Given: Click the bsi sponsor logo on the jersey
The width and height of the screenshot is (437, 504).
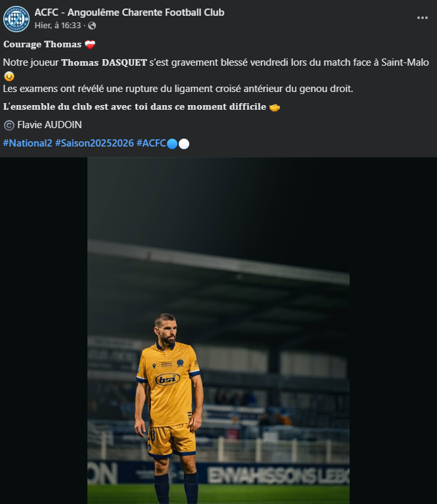Looking at the screenshot, I should 168,379.
